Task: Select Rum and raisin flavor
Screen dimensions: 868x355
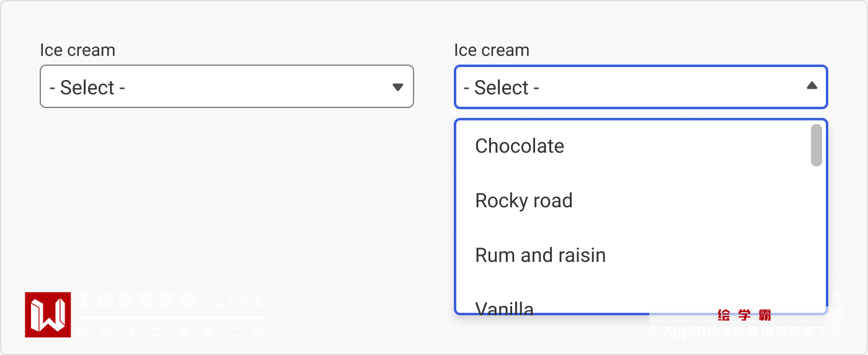Action: click(x=541, y=256)
